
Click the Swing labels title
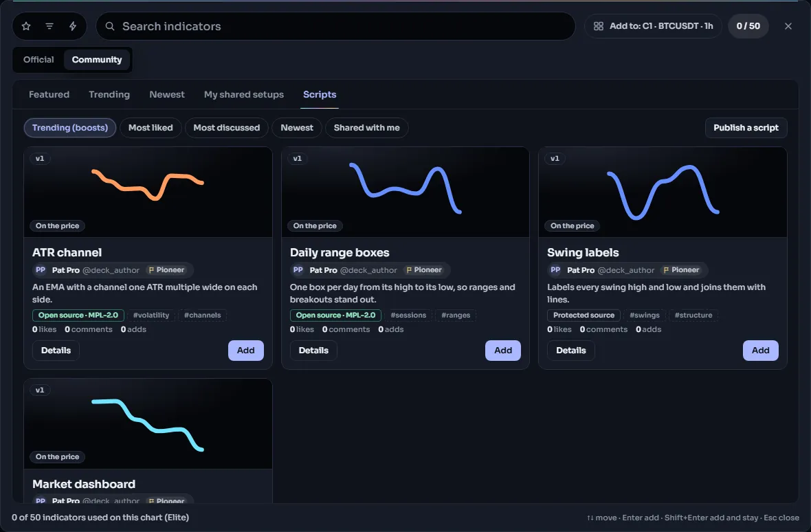point(583,253)
